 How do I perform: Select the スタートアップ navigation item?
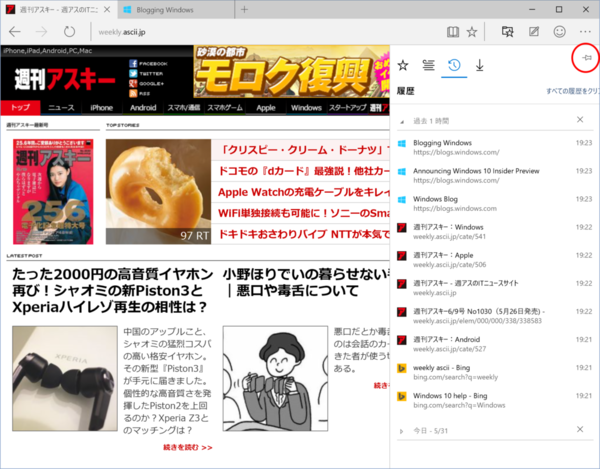pyautogui.click(x=347, y=107)
